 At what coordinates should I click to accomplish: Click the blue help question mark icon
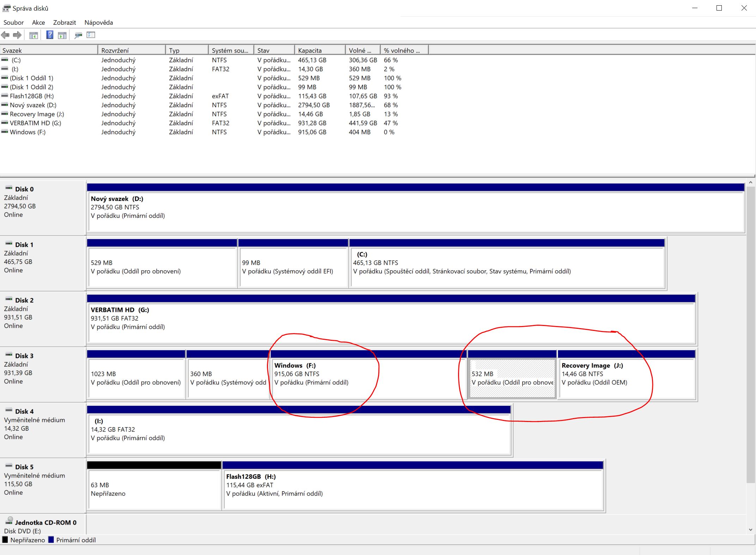click(x=50, y=35)
